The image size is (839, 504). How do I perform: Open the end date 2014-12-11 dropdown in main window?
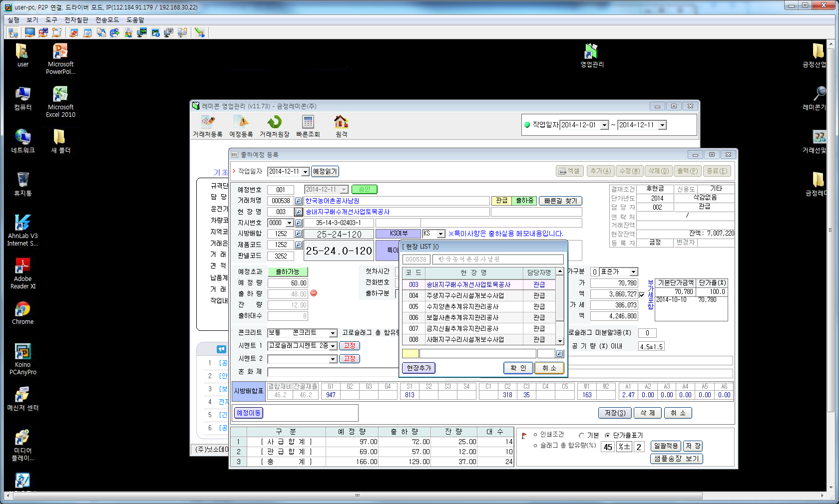tap(662, 125)
